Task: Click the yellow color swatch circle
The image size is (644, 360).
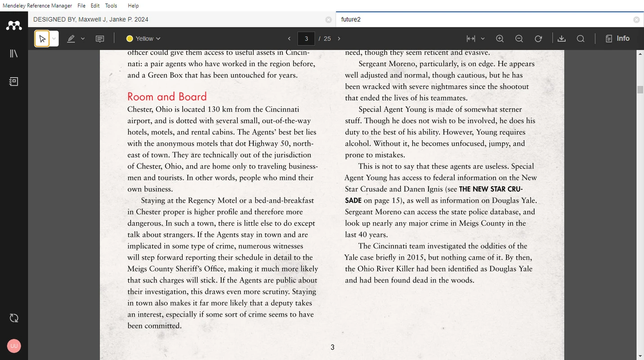Action: click(130, 39)
